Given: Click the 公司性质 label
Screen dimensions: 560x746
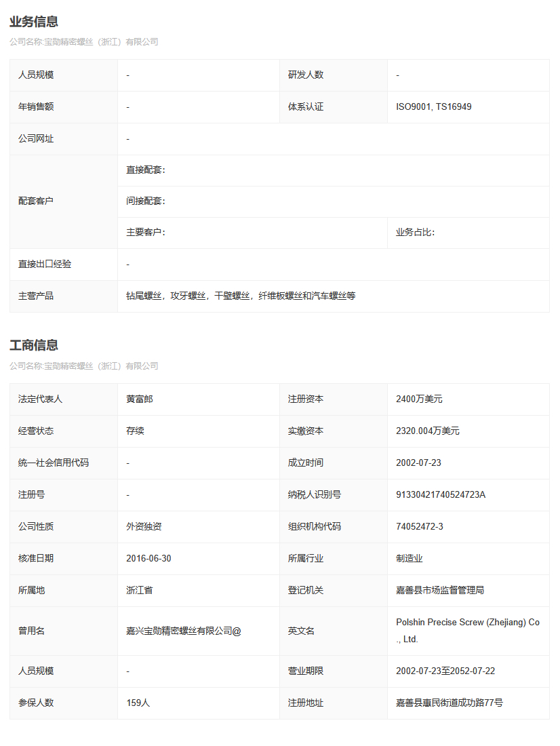Looking at the screenshot, I should (x=36, y=527).
